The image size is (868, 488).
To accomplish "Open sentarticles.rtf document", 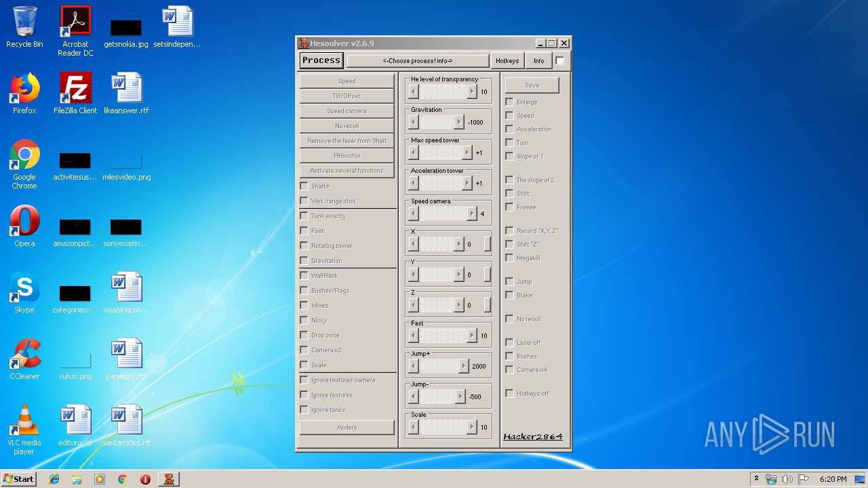I will 126,426.
